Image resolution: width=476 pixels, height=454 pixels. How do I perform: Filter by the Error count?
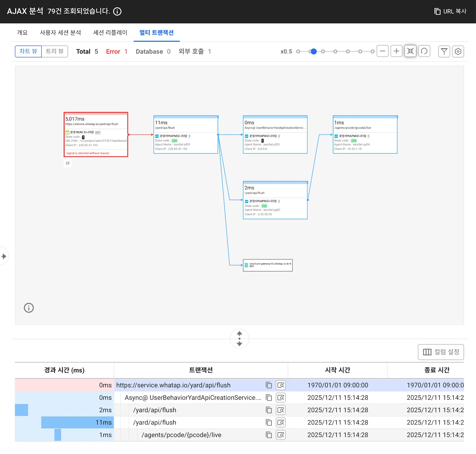coord(117,52)
